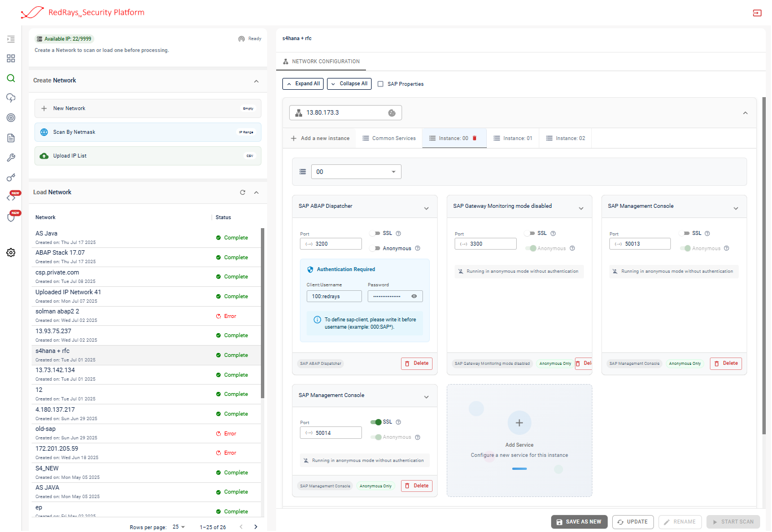Open the settings gear in the sidebar
Viewport: 772px width, 532px height.
(x=11, y=252)
